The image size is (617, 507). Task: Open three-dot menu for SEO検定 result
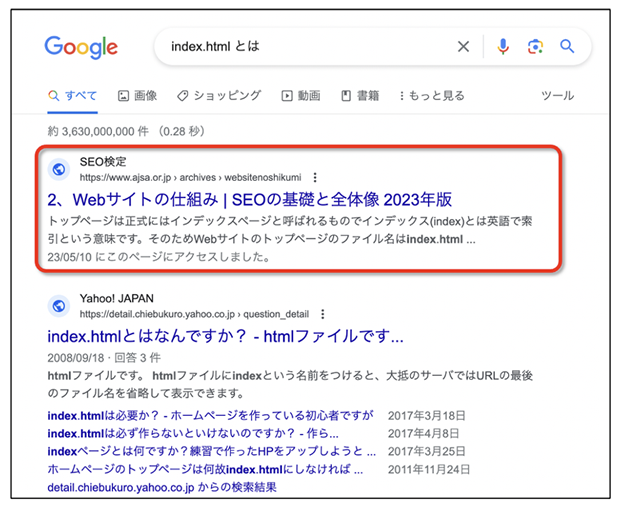click(315, 178)
